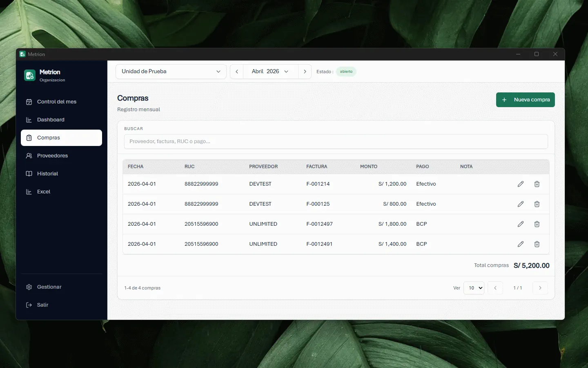Click the RUC column header

tap(189, 166)
